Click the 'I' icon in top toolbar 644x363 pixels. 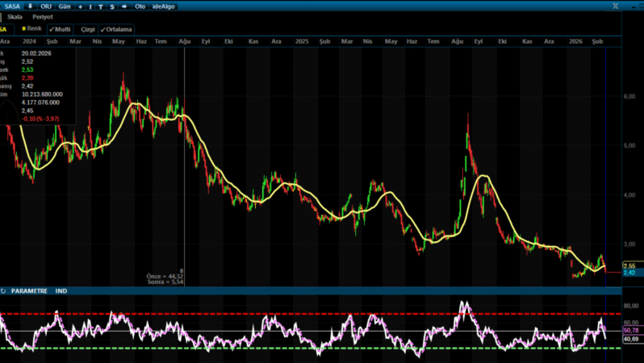coord(90,6)
